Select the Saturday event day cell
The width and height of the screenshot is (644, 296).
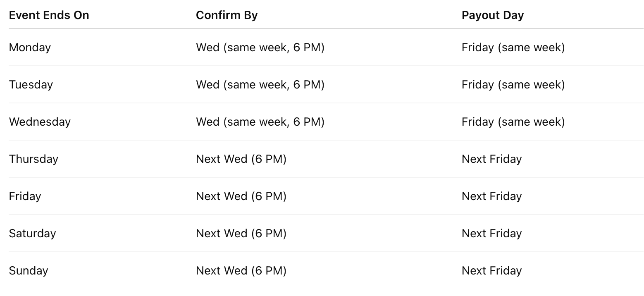pos(32,234)
